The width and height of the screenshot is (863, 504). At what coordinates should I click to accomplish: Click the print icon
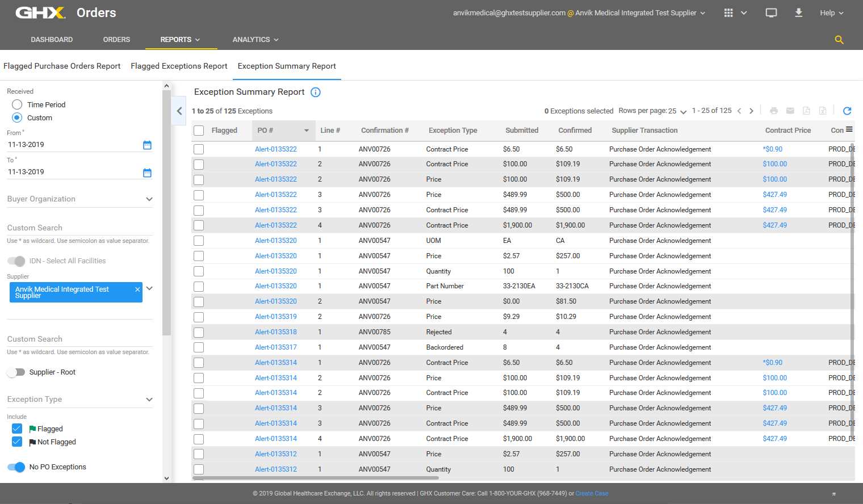point(774,111)
